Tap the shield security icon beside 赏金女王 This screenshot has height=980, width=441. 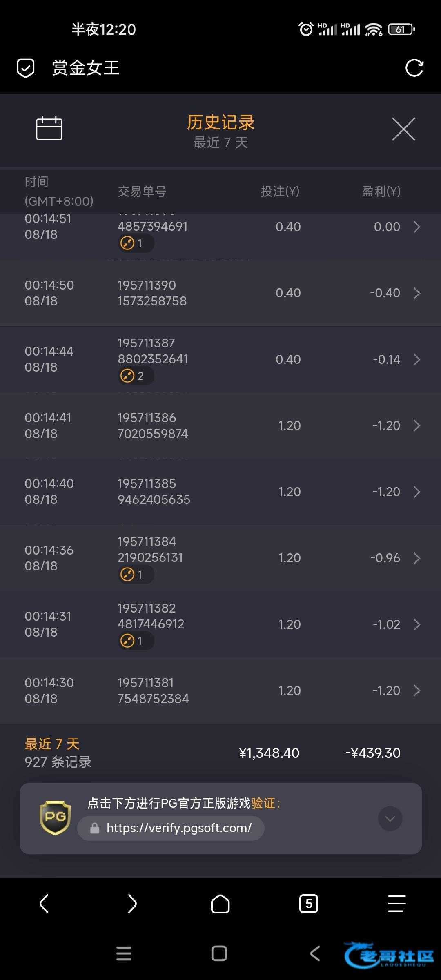(25, 68)
